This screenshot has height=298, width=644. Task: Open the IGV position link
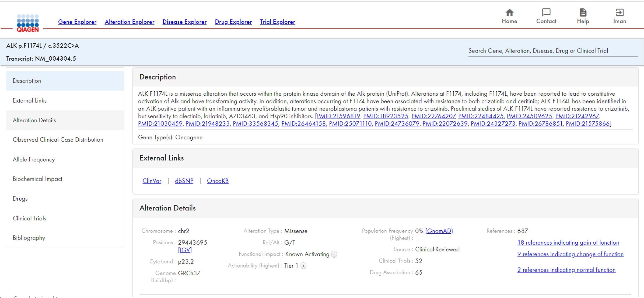185,250
